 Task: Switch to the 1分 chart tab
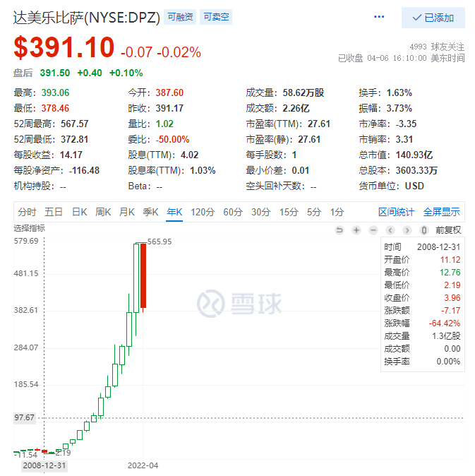337,212
